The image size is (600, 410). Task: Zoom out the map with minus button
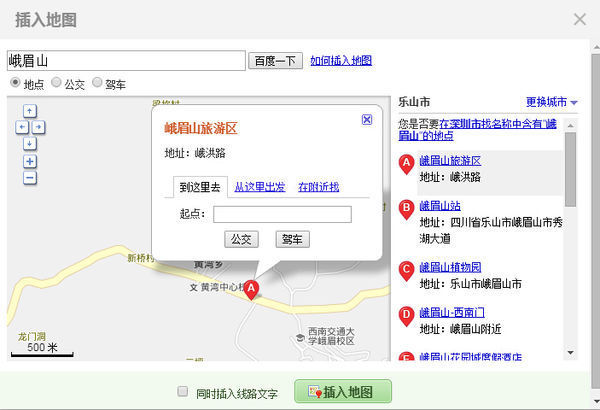[30, 178]
